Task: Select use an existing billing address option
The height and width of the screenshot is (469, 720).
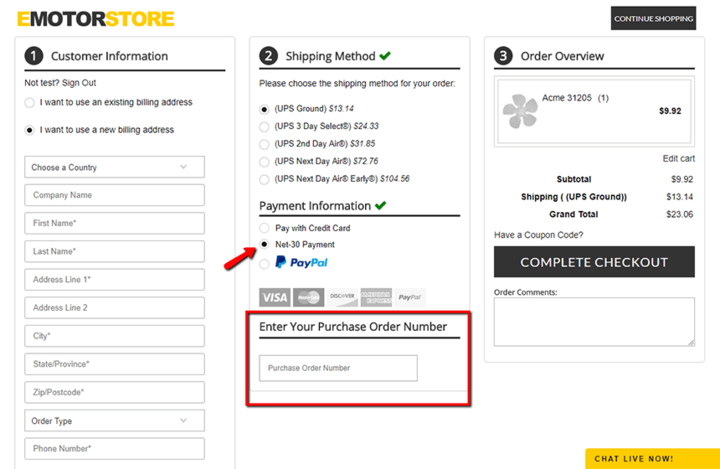Action: (29, 102)
